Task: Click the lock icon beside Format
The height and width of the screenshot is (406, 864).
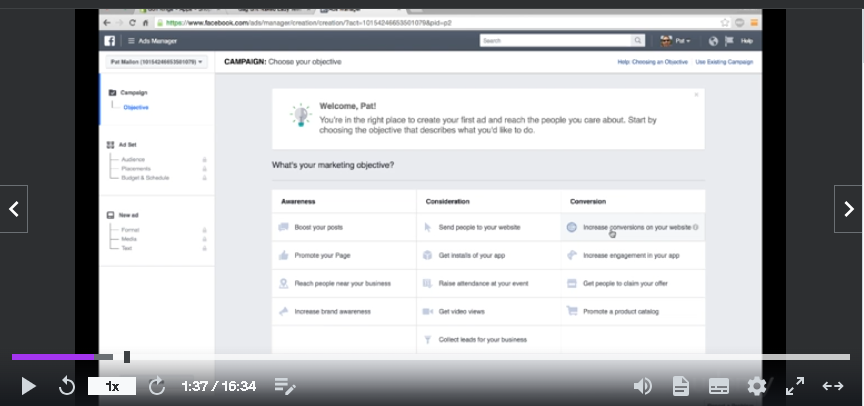Action: coord(204,230)
